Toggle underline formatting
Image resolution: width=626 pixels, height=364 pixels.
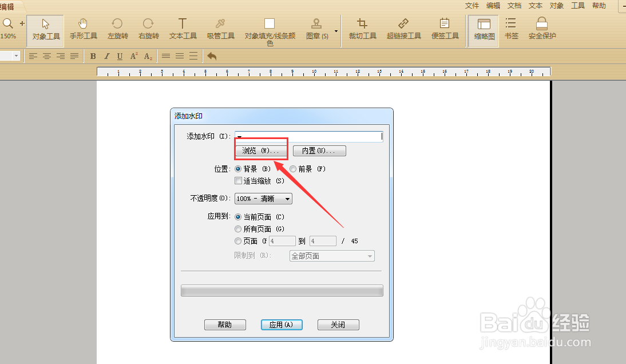(120, 56)
